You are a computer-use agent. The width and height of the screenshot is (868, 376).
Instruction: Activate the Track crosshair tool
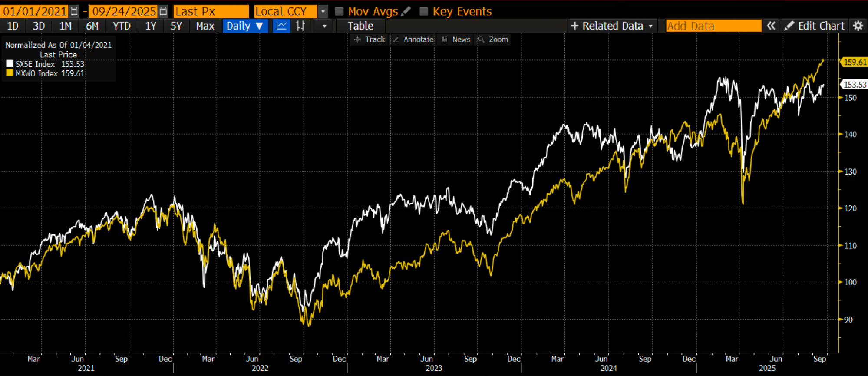coord(370,40)
